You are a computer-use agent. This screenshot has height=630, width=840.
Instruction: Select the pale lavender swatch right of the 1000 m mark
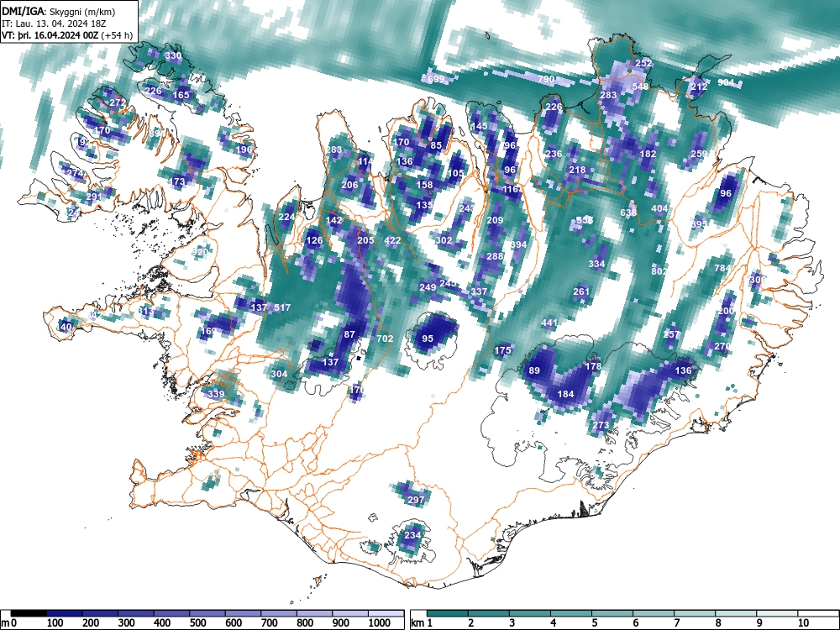pos(386,614)
